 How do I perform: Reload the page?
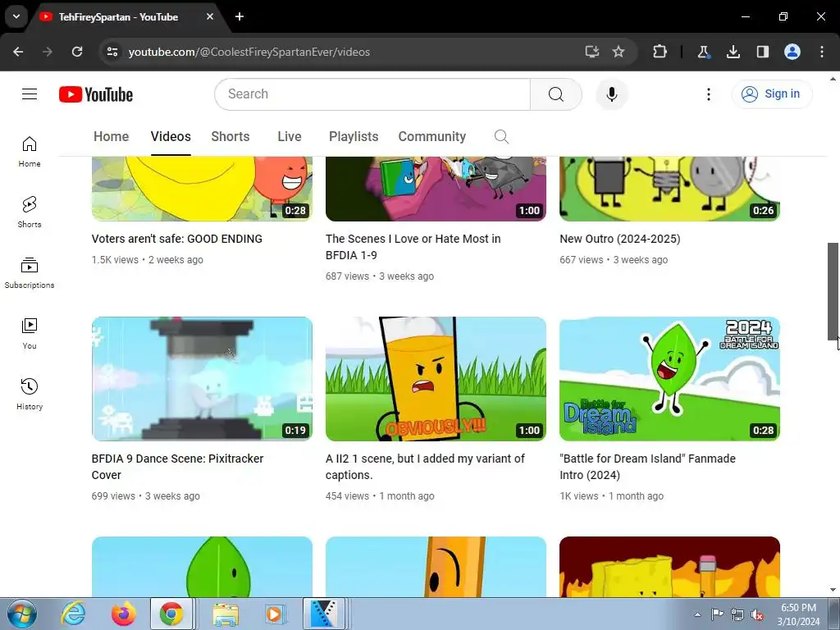(77, 52)
